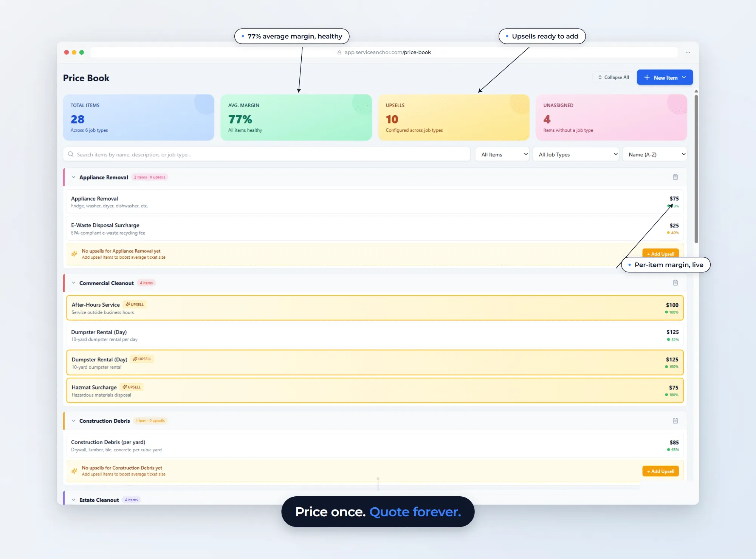Click 'Configured across job types' text
The width and height of the screenshot is (756, 559).
tap(414, 130)
